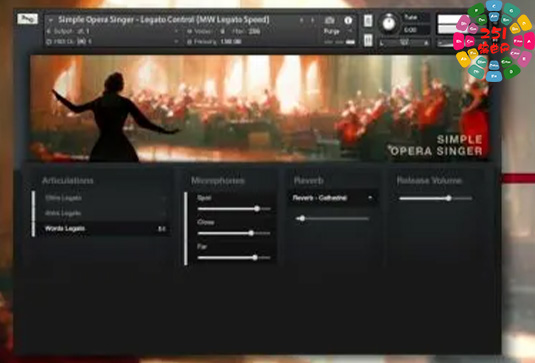Go to next preset with right arrow
The image size is (535, 363).
point(312,20)
